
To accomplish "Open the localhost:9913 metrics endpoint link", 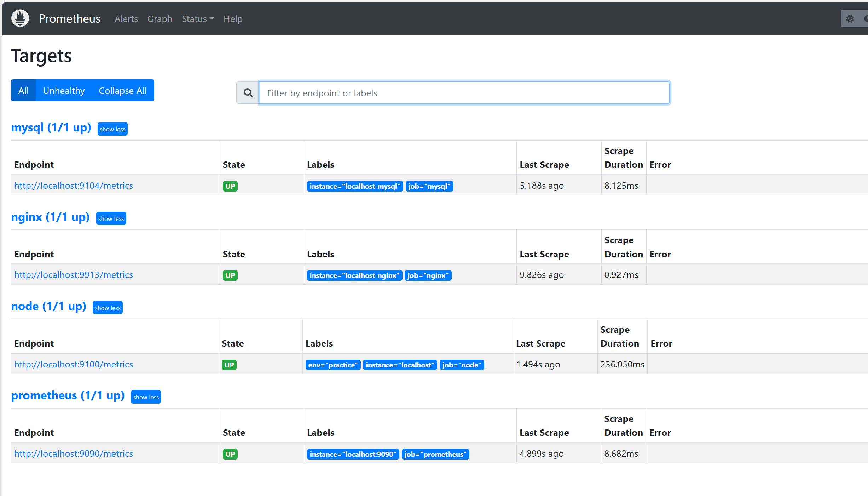I will [74, 275].
